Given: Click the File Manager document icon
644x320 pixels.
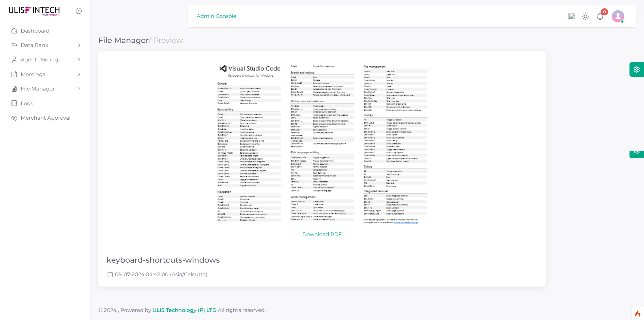Looking at the screenshot, I should click(14, 89).
